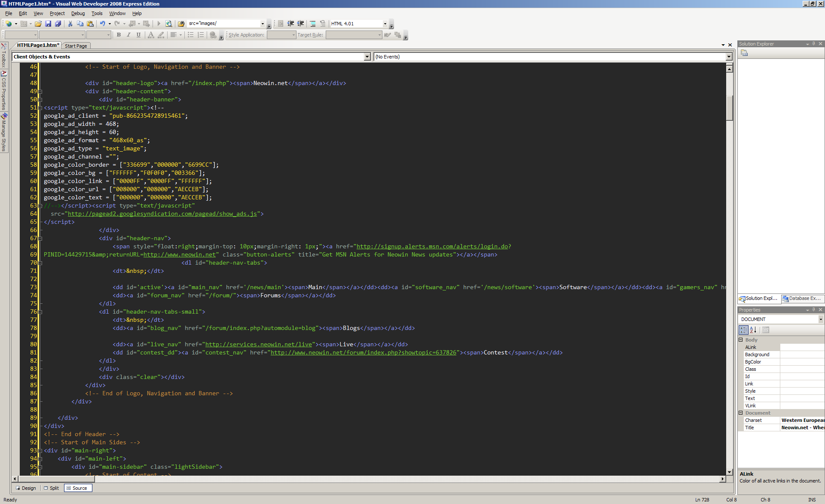Click the Ordered List numbering icon
The height and width of the screenshot is (504, 825).
click(x=201, y=35)
